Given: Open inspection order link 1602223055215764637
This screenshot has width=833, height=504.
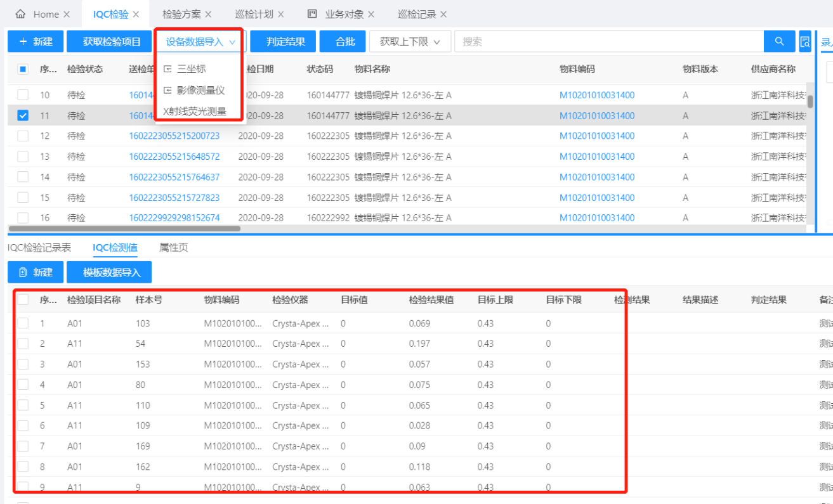Looking at the screenshot, I should (174, 177).
